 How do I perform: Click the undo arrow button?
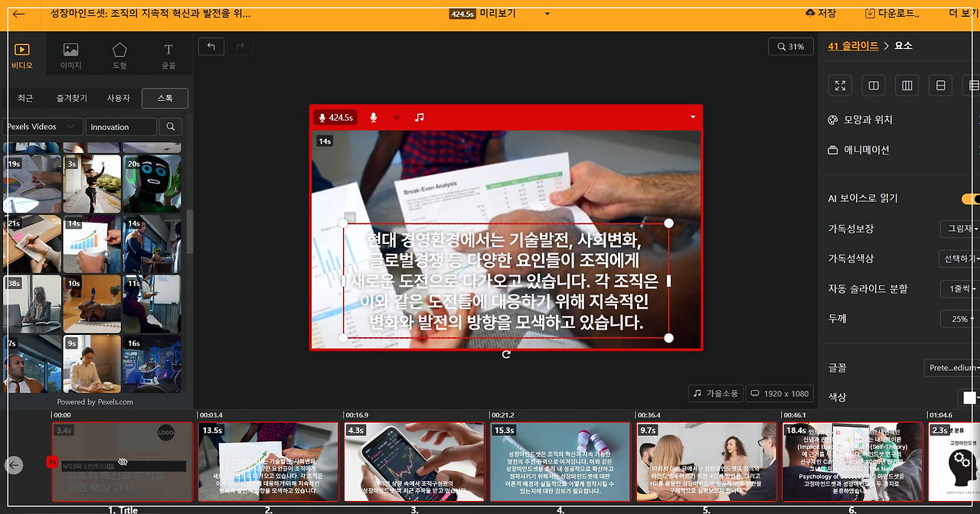click(x=211, y=47)
